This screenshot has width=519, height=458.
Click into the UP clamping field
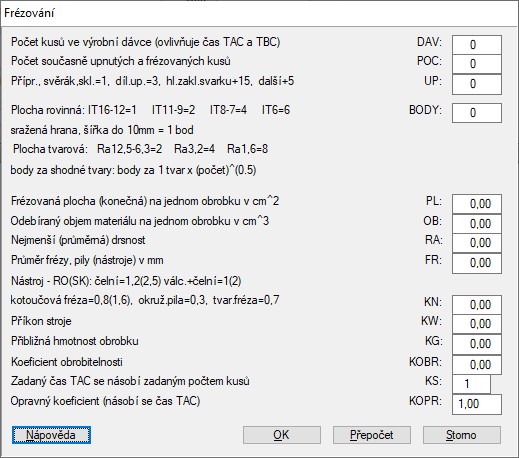(x=477, y=84)
